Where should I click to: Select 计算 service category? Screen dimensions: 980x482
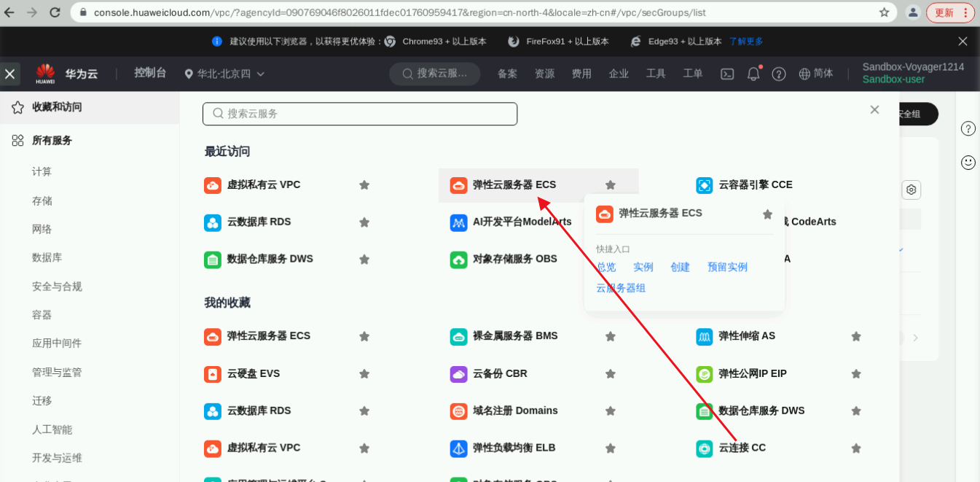click(42, 171)
